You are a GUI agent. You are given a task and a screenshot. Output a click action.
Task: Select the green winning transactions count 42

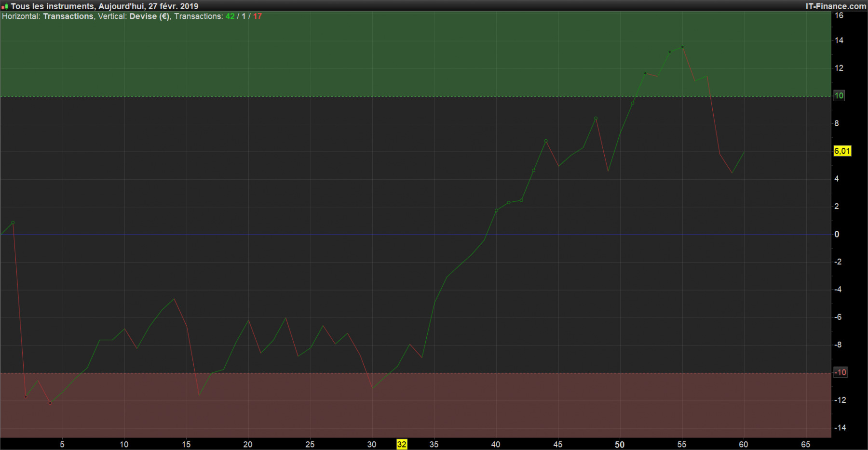[230, 16]
